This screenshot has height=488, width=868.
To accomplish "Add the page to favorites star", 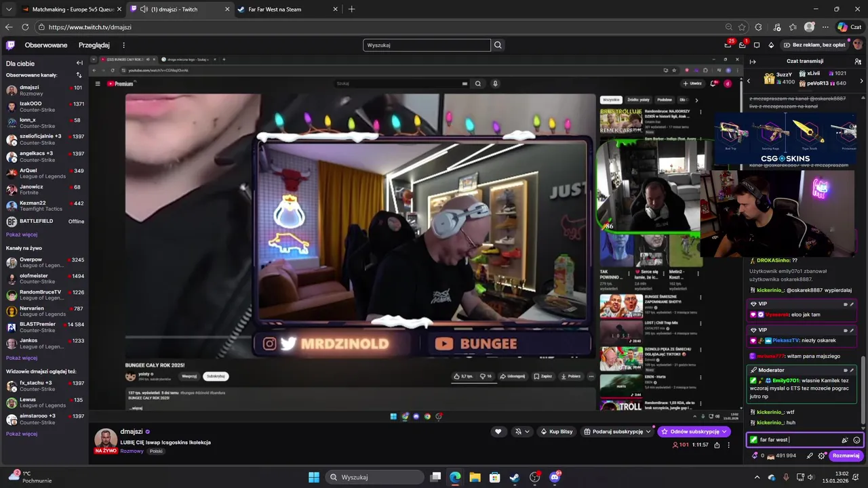I will click(742, 27).
